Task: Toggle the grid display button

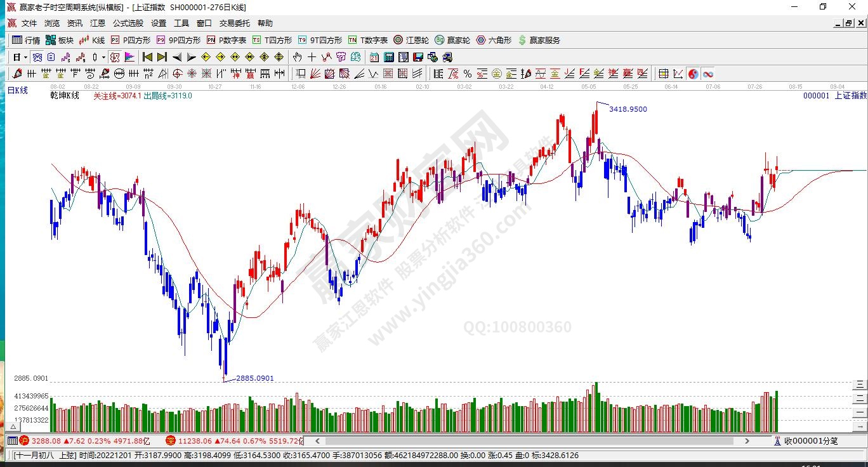Action: point(663,74)
